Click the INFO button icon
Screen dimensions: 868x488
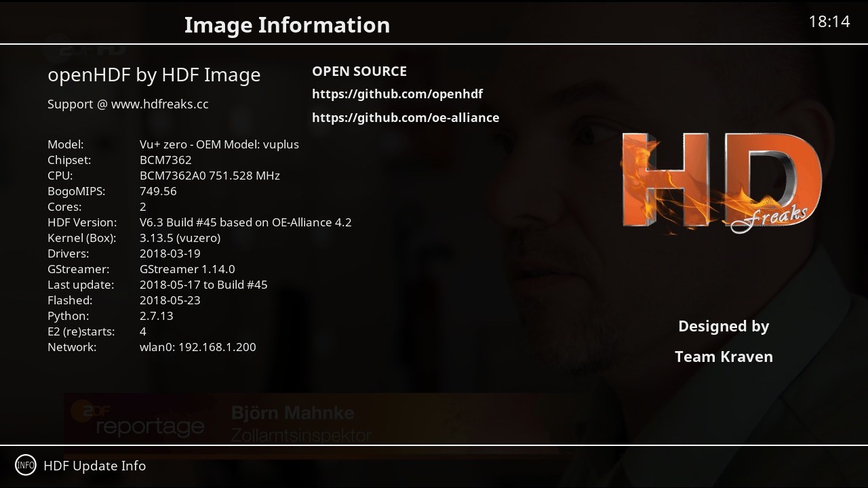[26, 465]
